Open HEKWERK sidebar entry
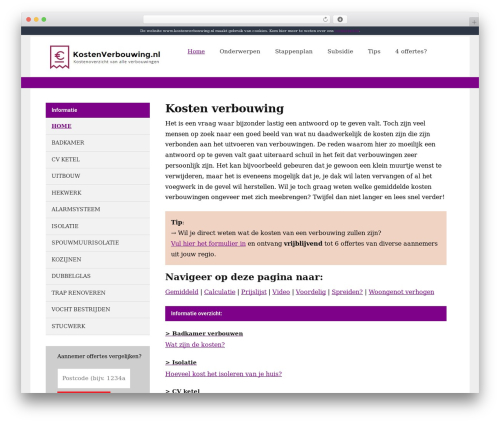 (98, 193)
